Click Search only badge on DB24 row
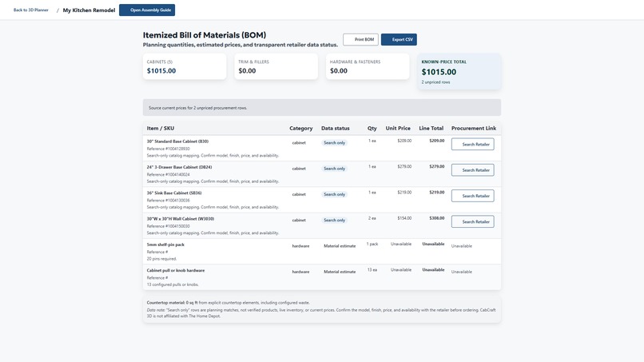 coord(334,169)
